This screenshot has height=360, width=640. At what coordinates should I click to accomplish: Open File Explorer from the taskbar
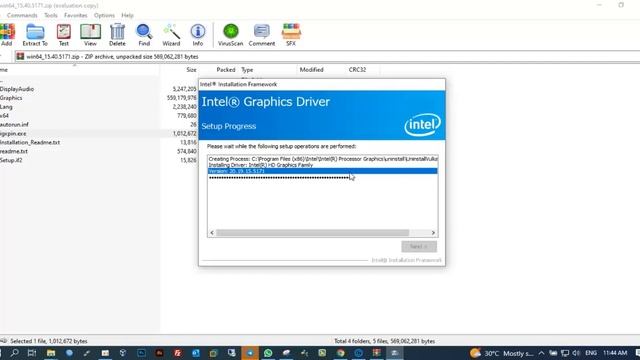51,353
